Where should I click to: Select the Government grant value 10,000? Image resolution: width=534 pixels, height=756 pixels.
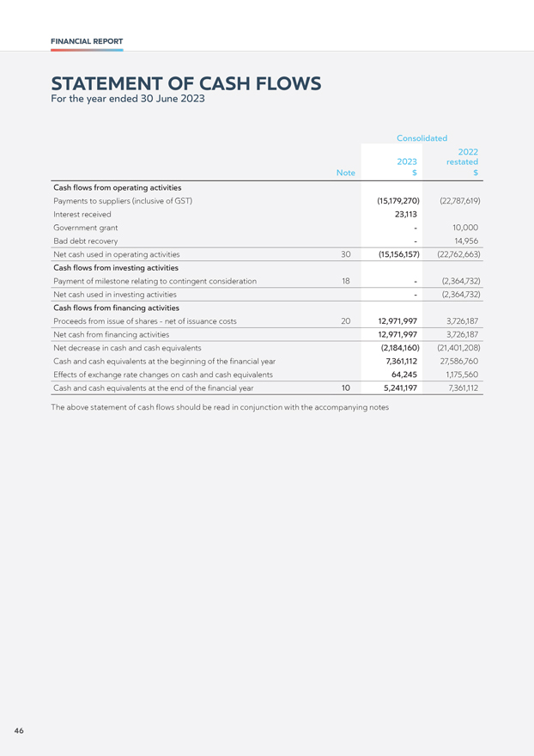(465, 228)
